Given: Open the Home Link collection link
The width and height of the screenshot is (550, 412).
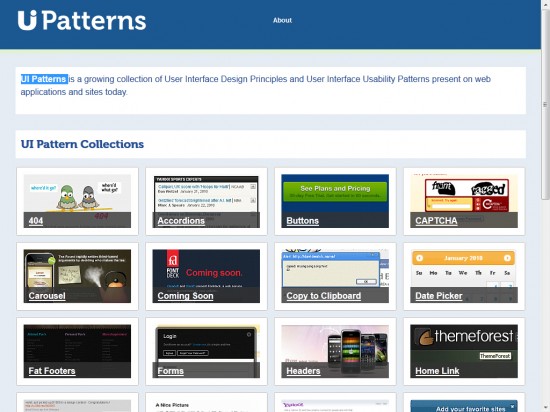Looking at the screenshot, I should (x=437, y=371).
